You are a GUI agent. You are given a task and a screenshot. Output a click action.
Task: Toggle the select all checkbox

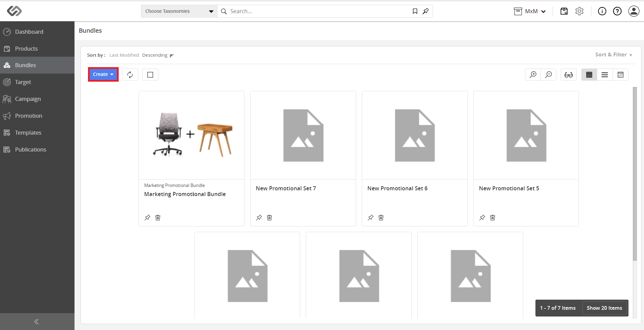[x=150, y=75]
